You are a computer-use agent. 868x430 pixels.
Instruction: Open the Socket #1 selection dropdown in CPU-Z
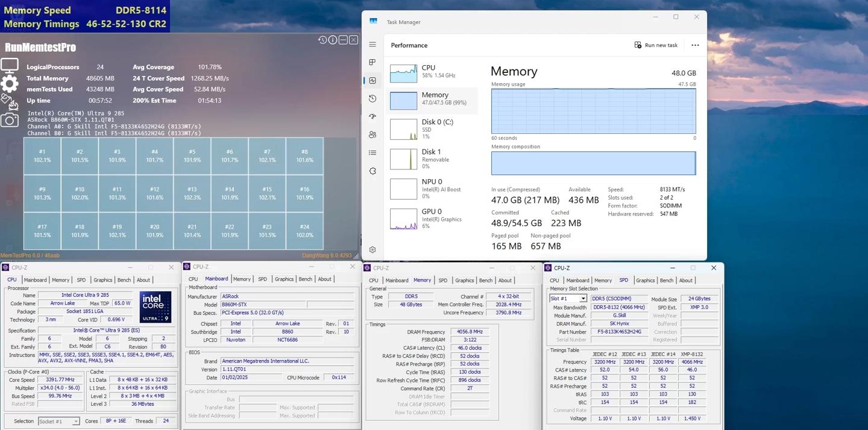click(59, 421)
